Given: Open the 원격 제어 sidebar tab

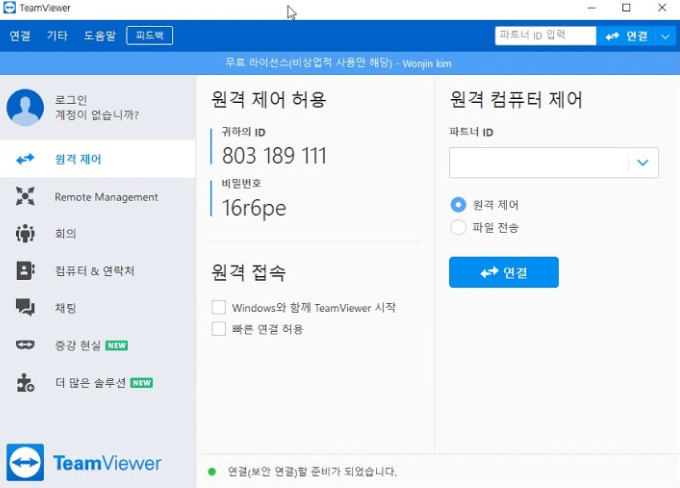Looking at the screenshot, I should coord(98,159).
